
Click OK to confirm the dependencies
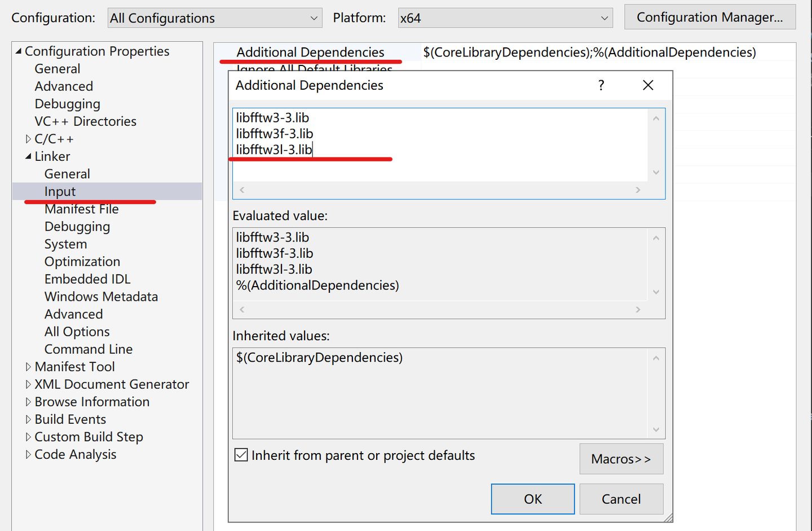532,499
